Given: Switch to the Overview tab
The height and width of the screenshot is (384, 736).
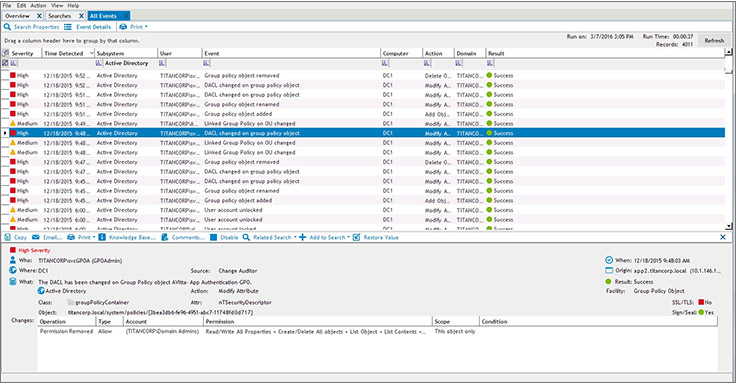Looking at the screenshot, I should coord(17,16).
